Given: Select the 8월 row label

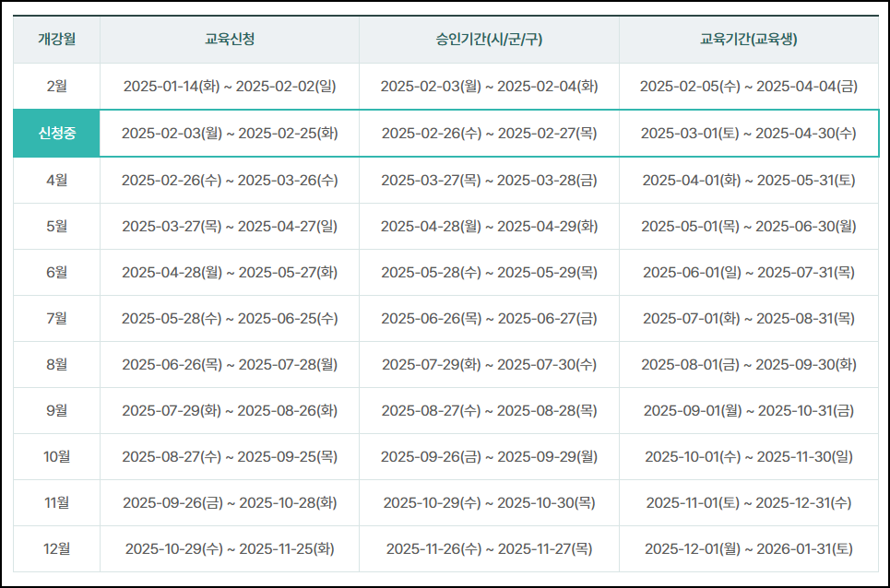Looking at the screenshot, I should coord(57,365).
